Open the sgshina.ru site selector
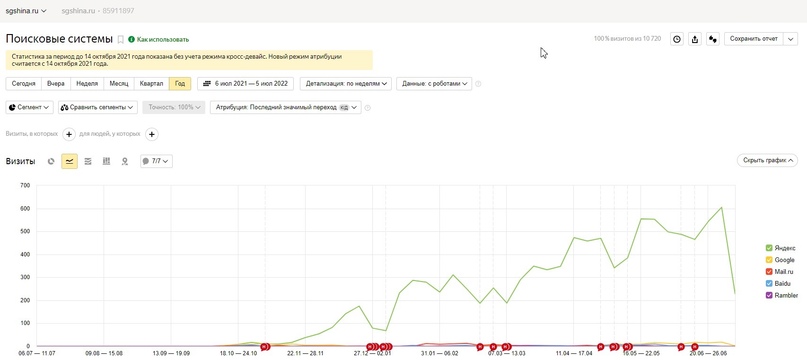The width and height of the screenshot is (807, 360). point(26,10)
